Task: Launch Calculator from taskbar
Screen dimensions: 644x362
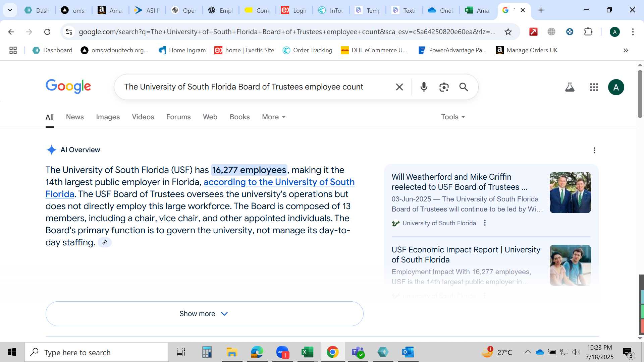Action: [x=207, y=352]
